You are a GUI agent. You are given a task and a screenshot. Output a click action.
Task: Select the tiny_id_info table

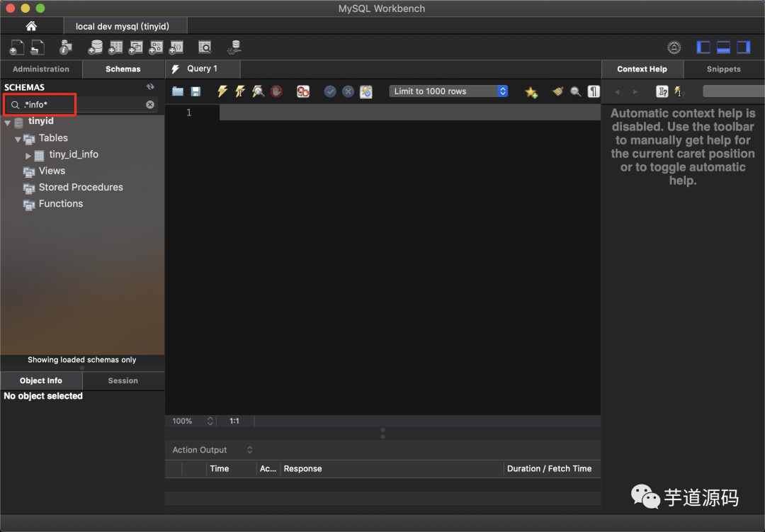coord(74,154)
